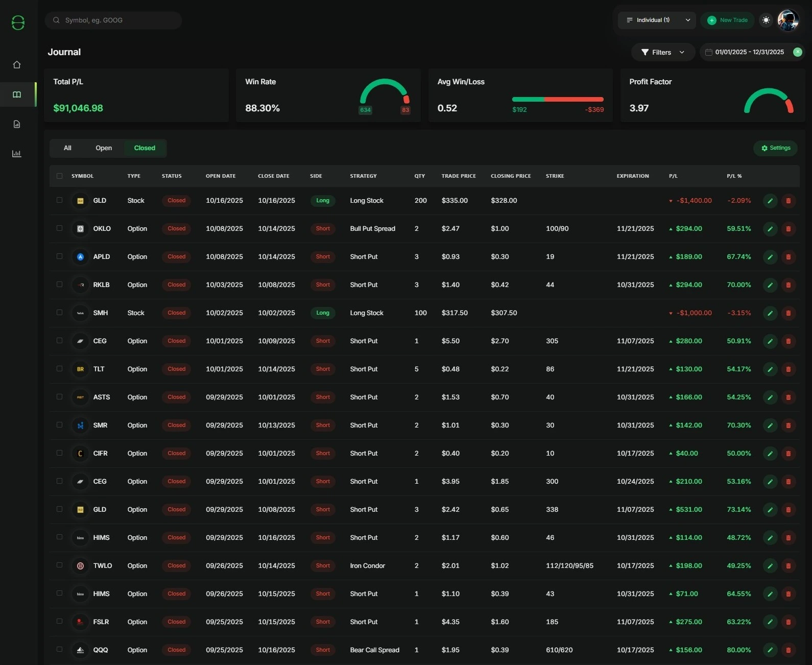Open the reports document icon in sidebar
The image size is (812, 665).
point(17,124)
